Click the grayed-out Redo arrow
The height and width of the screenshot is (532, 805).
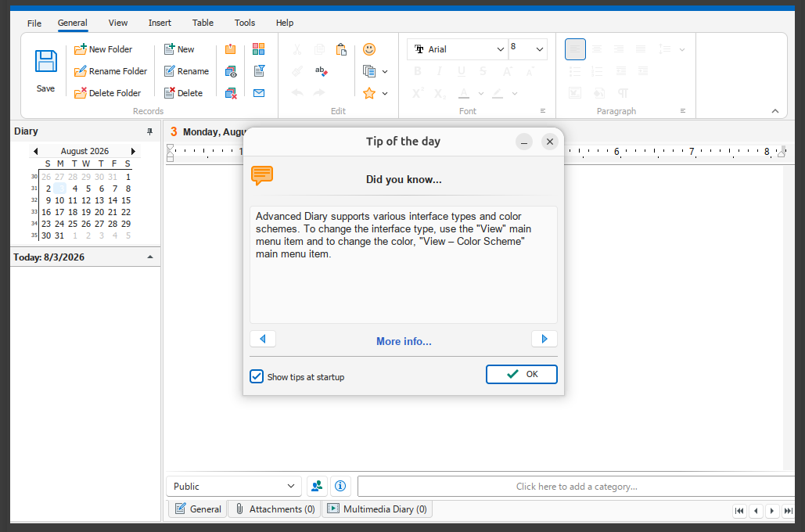click(319, 93)
